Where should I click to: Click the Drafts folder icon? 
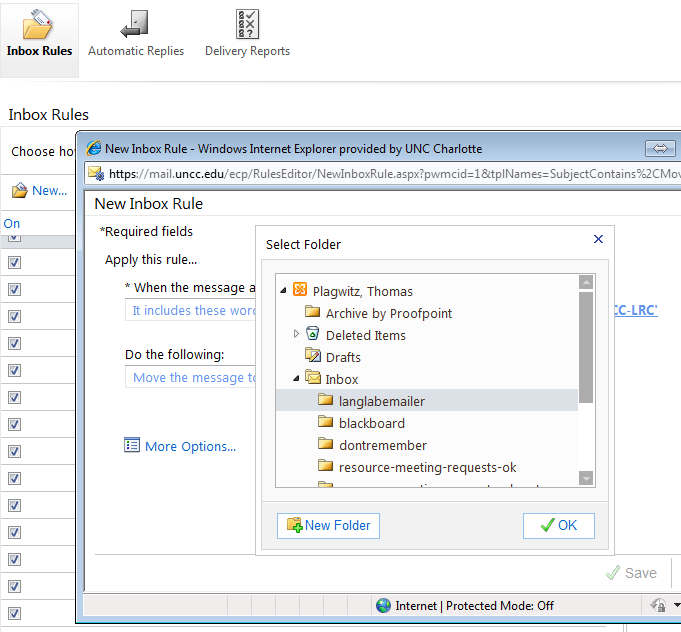[313, 357]
